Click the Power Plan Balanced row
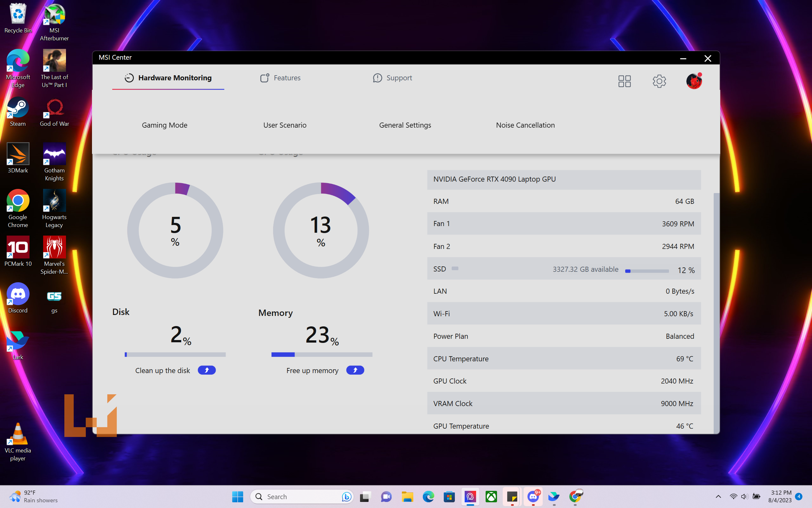Image resolution: width=812 pixels, height=508 pixels. [x=564, y=336]
